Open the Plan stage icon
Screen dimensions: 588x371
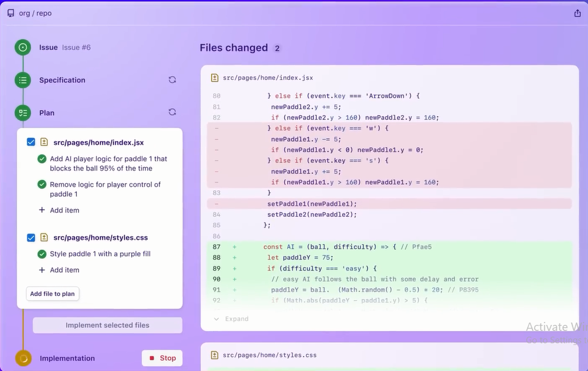coord(22,112)
